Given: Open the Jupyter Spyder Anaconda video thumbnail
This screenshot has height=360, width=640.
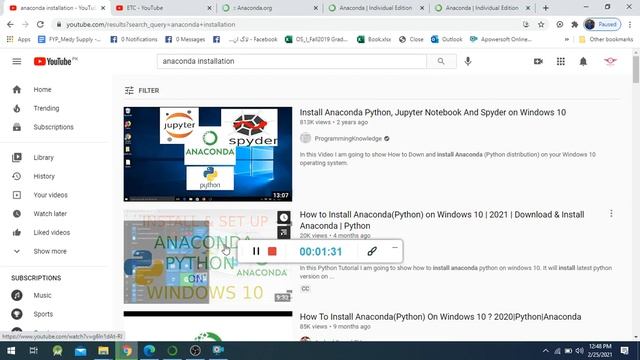Looking at the screenshot, I should (208, 154).
